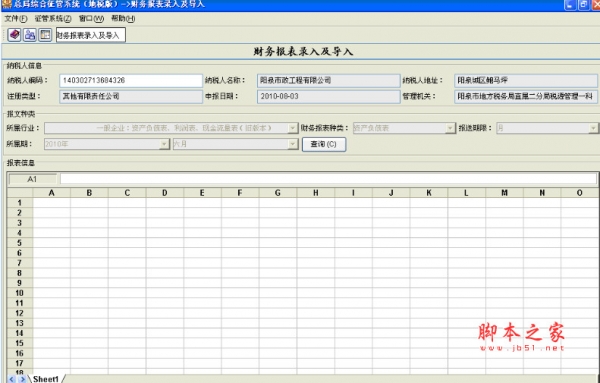This screenshot has height=383, width=600.
Task: Minimize the window from the title bar
Action: tap(570, 5)
